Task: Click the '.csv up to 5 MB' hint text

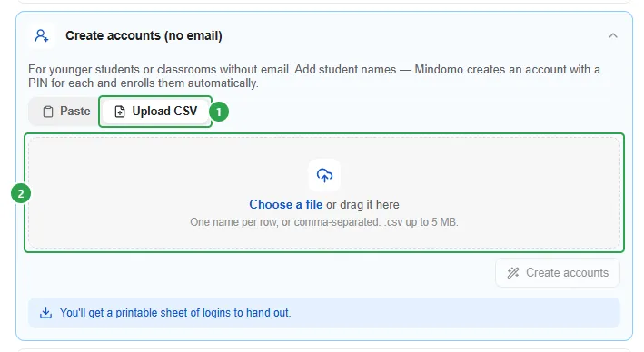Action: (421, 222)
